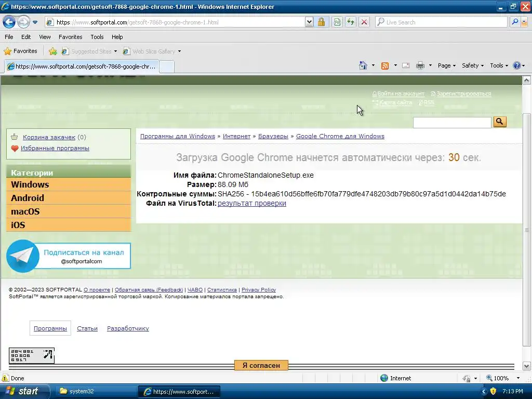The height and width of the screenshot is (399, 532).
Task: Select the macOS category
Action: coord(69,212)
